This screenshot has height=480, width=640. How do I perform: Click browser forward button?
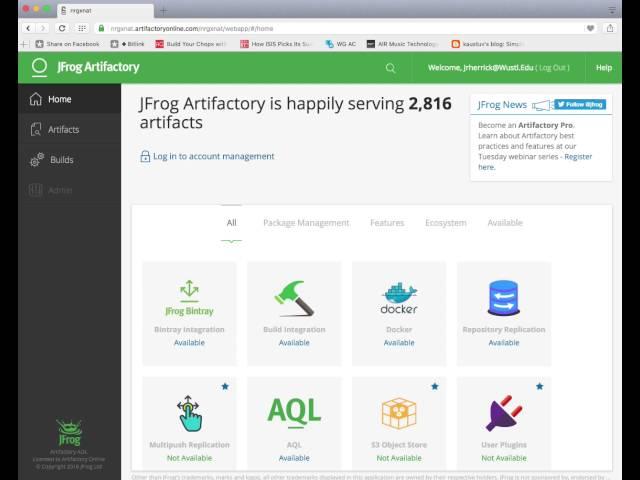[x=43, y=28]
